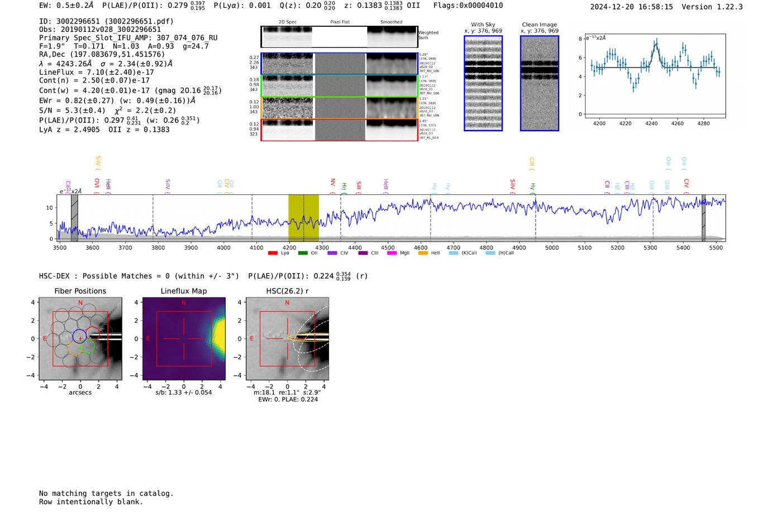The width and height of the screenshot is (782, 532).
Task: Click the EWr: 0. PLAE: 0.224 caption
Action: tap(288, 400)
